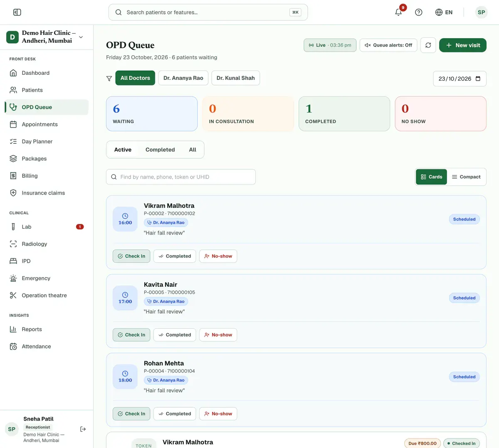This screenshot has height=448, width=499.
Task: Open Reports section
Action: click(47, 329)
